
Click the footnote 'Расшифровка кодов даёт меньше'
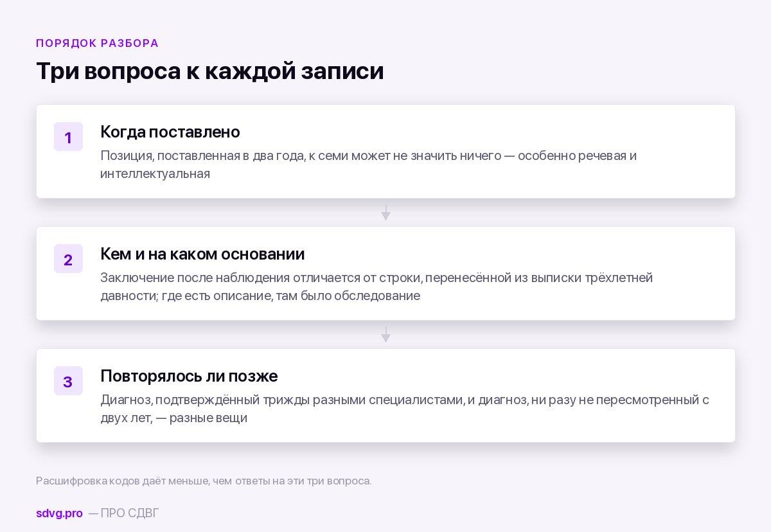[204, 481]
